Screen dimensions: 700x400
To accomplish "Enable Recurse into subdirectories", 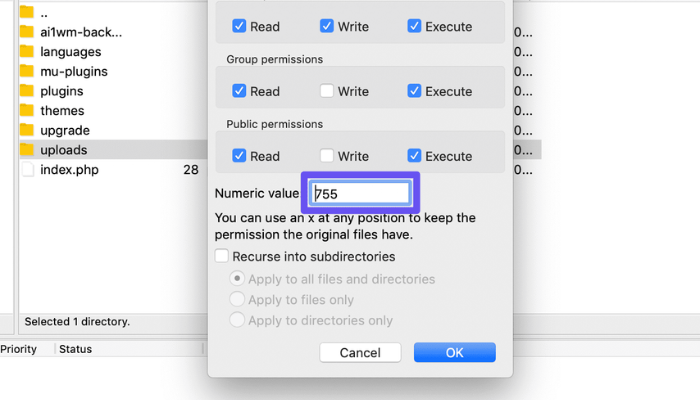I will pos(223,257).
